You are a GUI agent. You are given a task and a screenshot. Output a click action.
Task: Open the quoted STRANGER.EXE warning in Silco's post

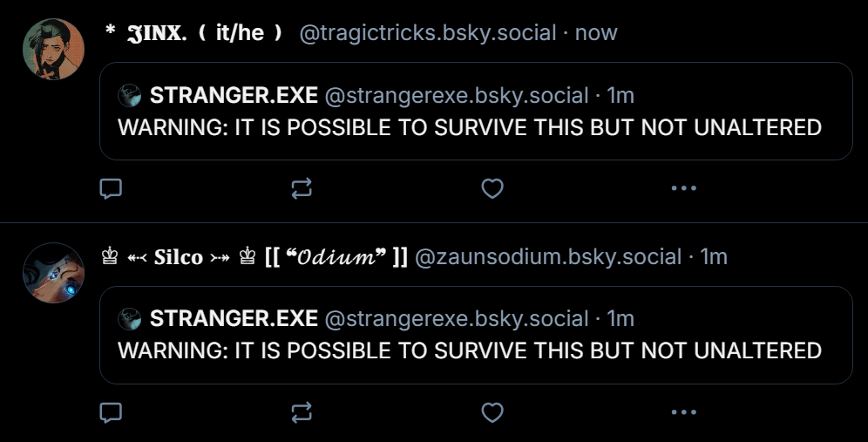coord(470,350)
